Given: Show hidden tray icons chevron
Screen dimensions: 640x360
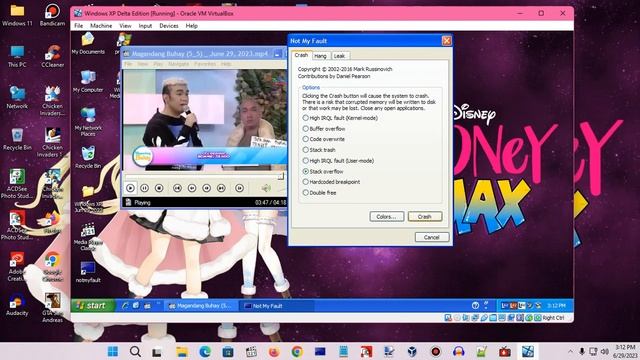Looking at the screenshot, I should pos(570,351).
